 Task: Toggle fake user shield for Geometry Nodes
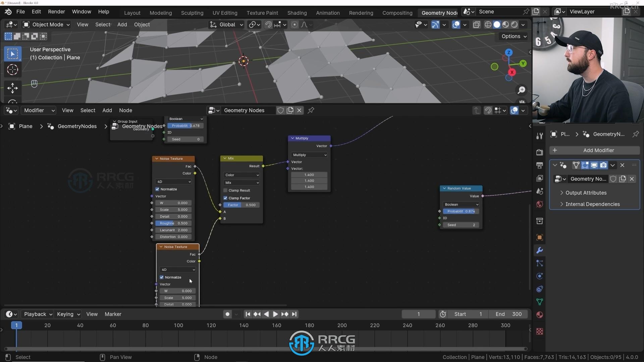281,110
